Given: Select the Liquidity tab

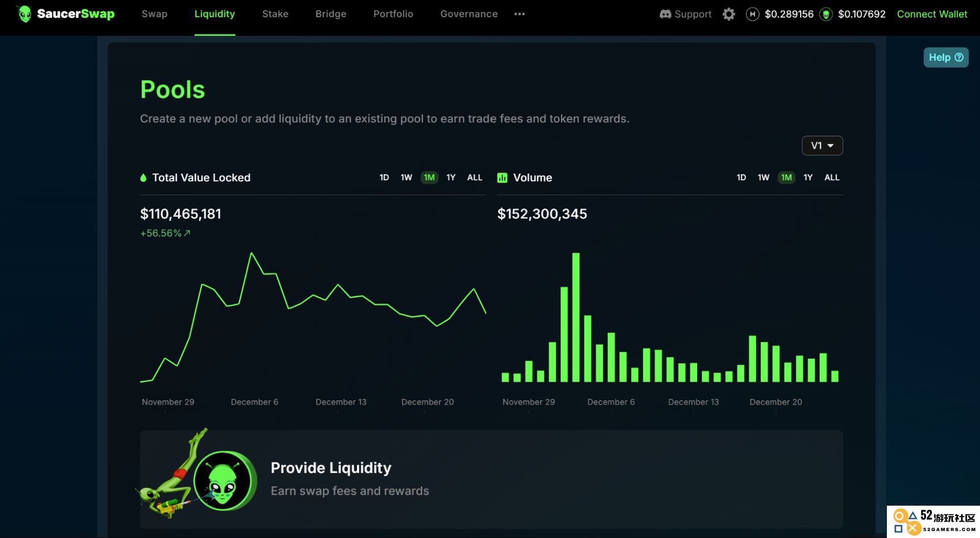Looking at the screenshot, I should (x=215, y=14).
